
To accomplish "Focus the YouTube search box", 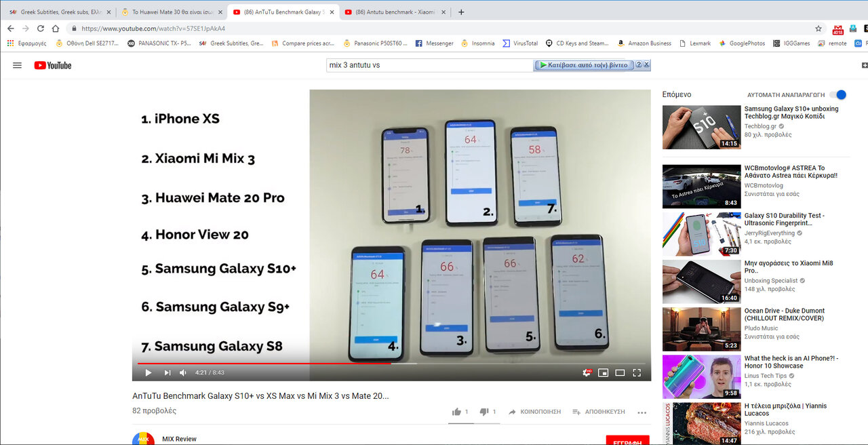I will [x=429, y=65].
